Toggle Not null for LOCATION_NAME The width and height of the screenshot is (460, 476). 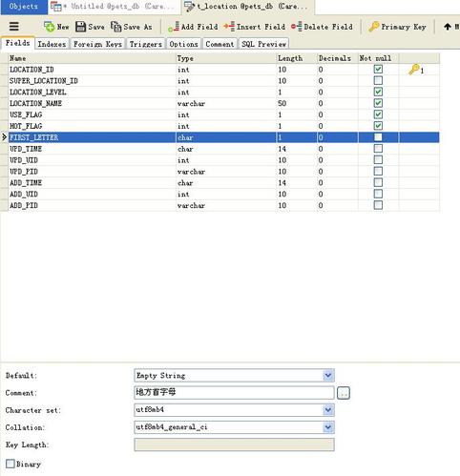(378, 103)
